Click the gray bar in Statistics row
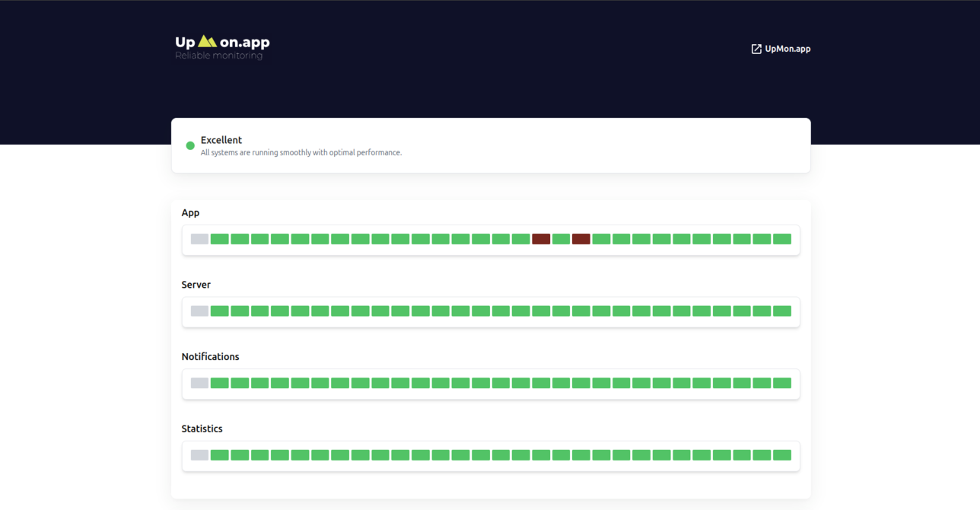Image resolution: width=980 pixels, height=510 pixels. click(x=199, y=455)
